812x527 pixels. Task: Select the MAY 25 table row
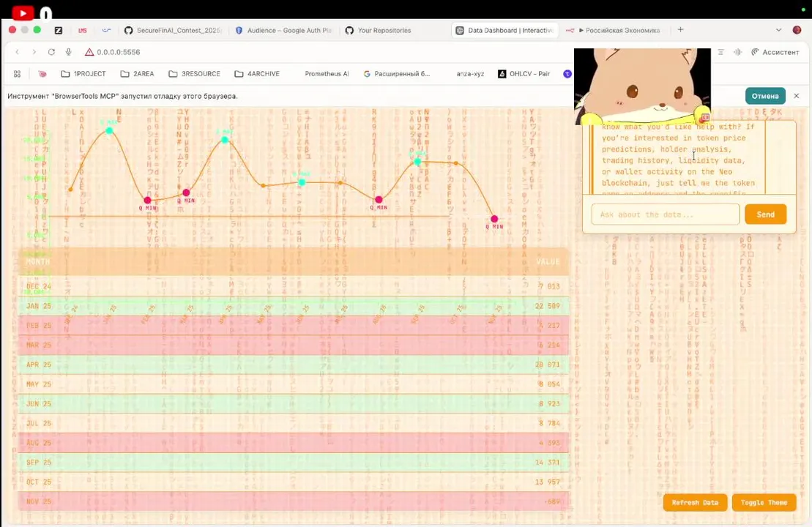click(x=294, y=384)
